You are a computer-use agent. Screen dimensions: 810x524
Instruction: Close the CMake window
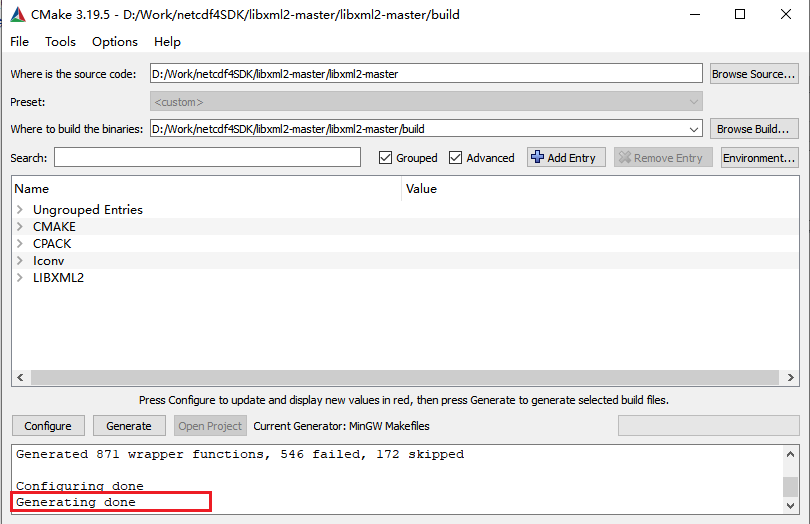click(x=786, y=14)
